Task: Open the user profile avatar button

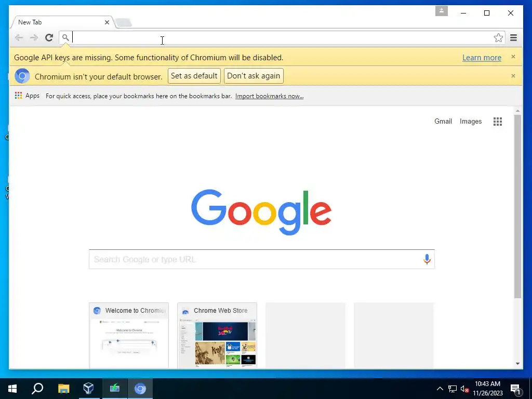Action: click(x=442, y=11)
